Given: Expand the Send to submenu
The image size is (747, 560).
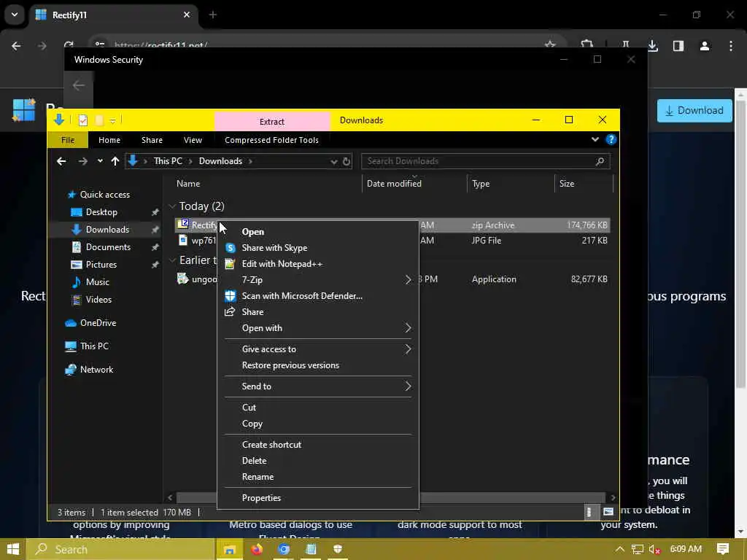Looking at the screenshot, I should coord(408,386).
